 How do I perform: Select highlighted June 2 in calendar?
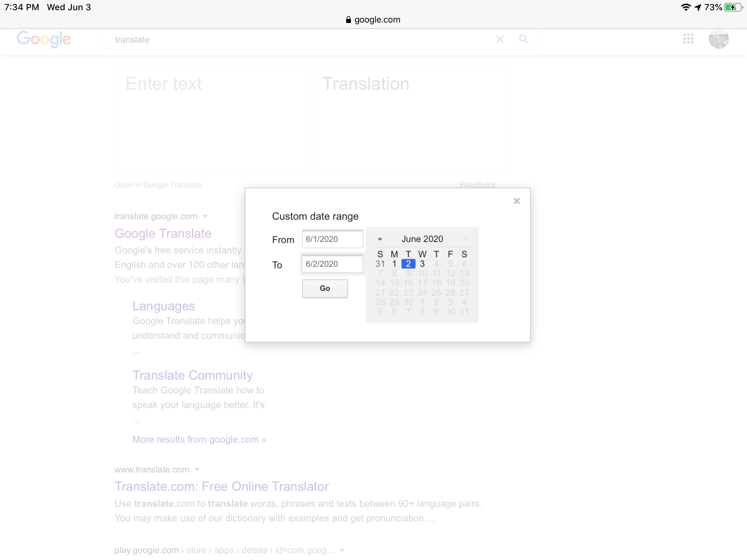pyautogui.click(x=408, y=264)
